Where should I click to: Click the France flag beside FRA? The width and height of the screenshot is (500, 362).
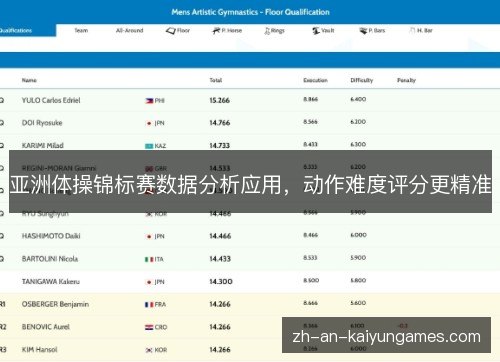pyautogui.click(x=149, y=305)
